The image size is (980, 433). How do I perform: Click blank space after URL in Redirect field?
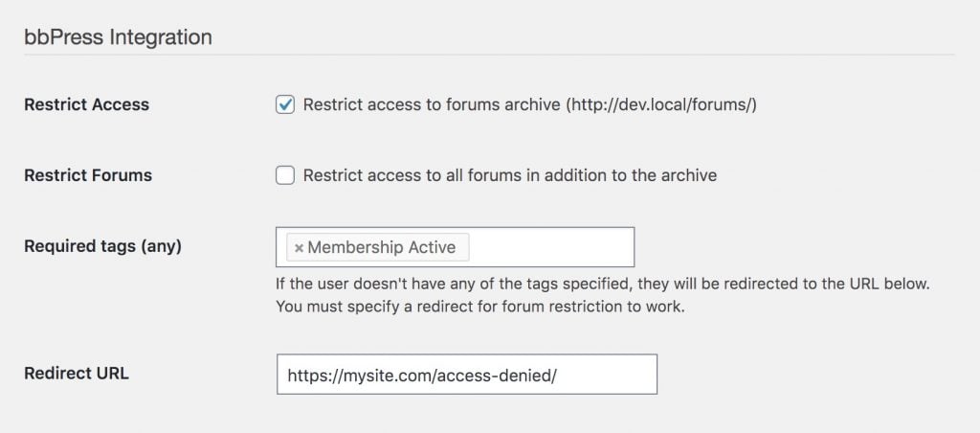coord(605,375)
